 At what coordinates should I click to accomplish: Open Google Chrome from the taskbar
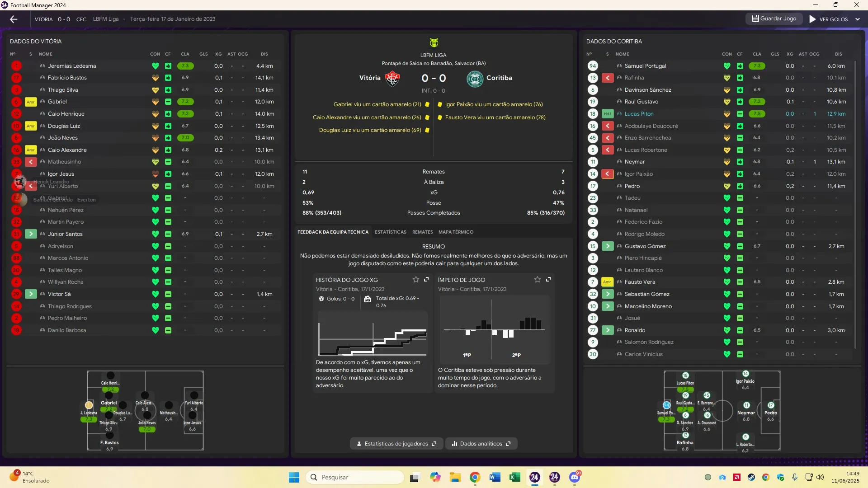click(475, 477)
